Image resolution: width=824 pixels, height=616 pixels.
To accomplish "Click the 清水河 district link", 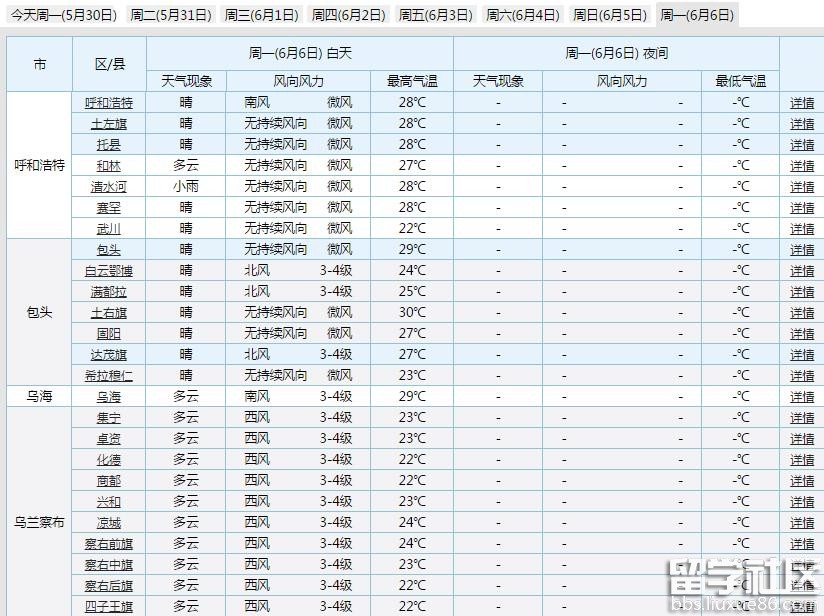I will point(109,187).
